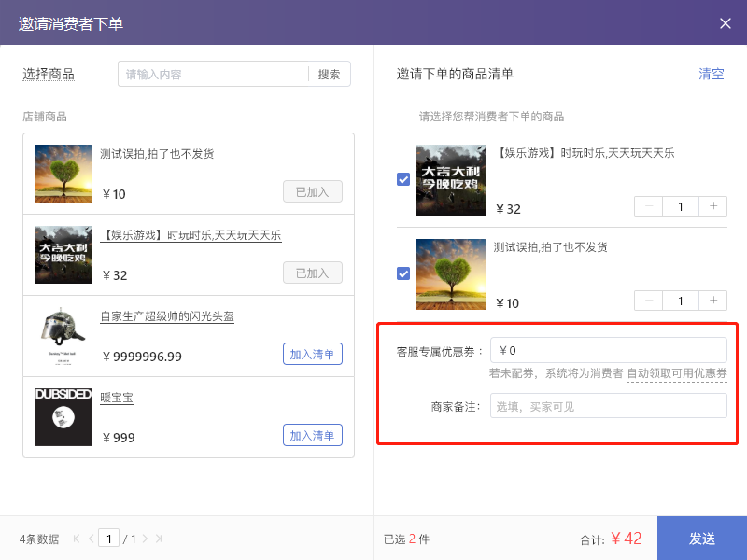Click the ¥9999996.99 price text
Viewport: 747px width, 560px height.
(x=143, y=357)
